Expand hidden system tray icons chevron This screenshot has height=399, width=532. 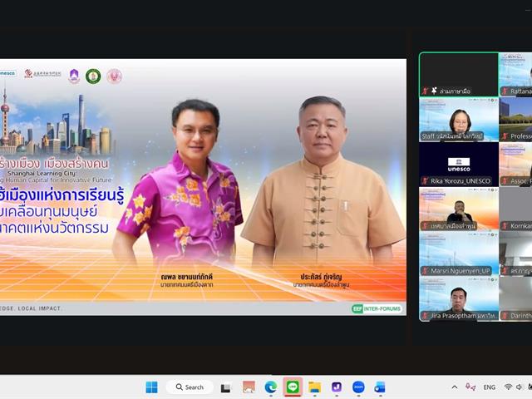click(454, 387)
